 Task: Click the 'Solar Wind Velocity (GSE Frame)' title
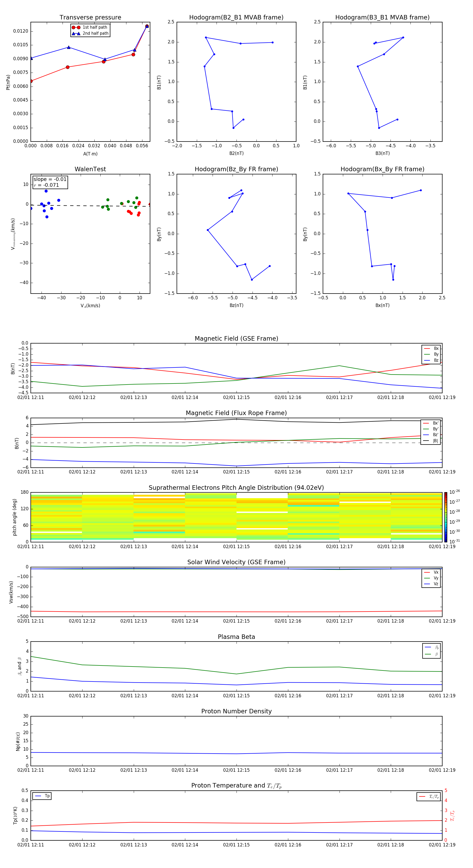[x=236, y=562]
